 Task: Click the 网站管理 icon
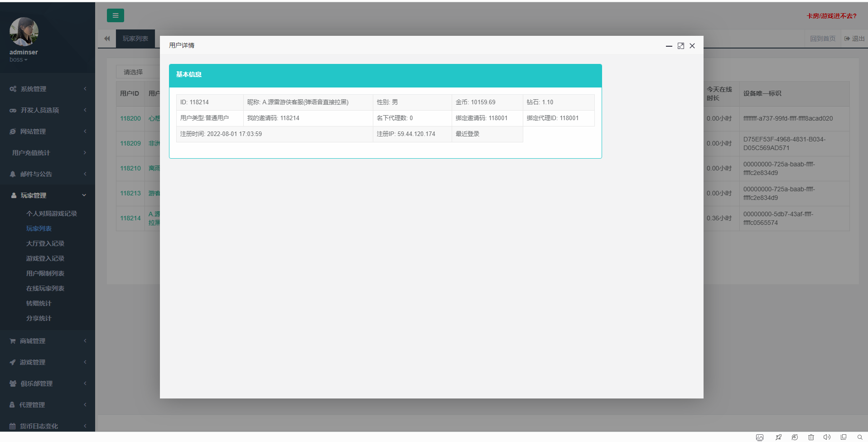tap(13, 131)
